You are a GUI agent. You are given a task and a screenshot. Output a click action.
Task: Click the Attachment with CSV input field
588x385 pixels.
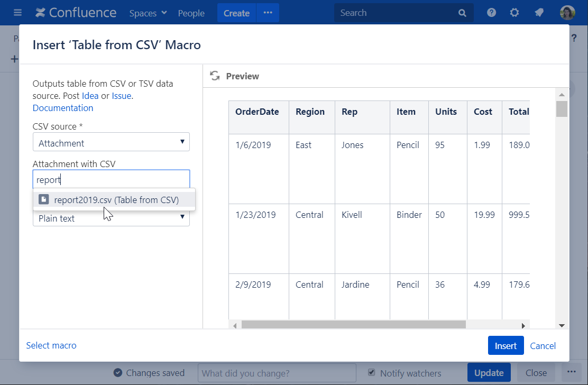[x=111, y=180]
